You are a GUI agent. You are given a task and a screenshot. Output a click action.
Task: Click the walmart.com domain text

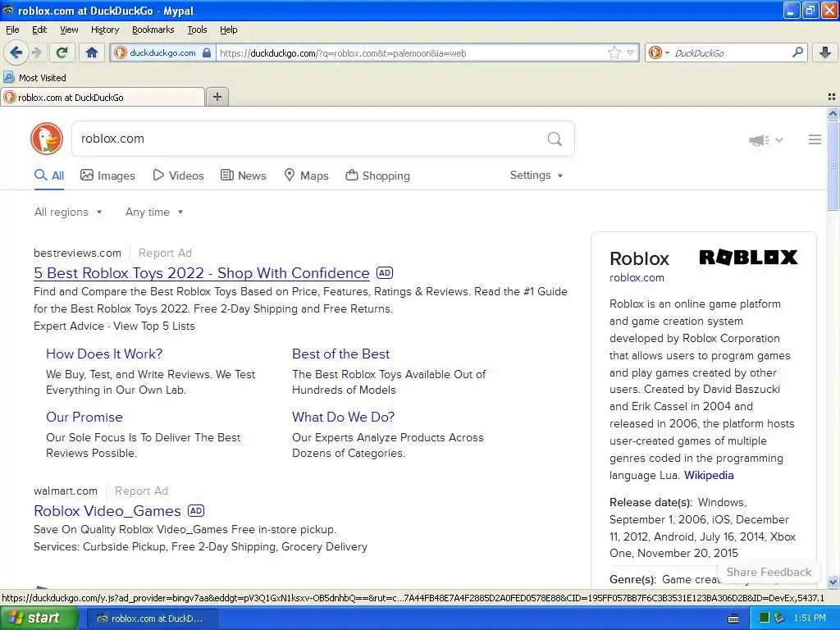point(66,491)
